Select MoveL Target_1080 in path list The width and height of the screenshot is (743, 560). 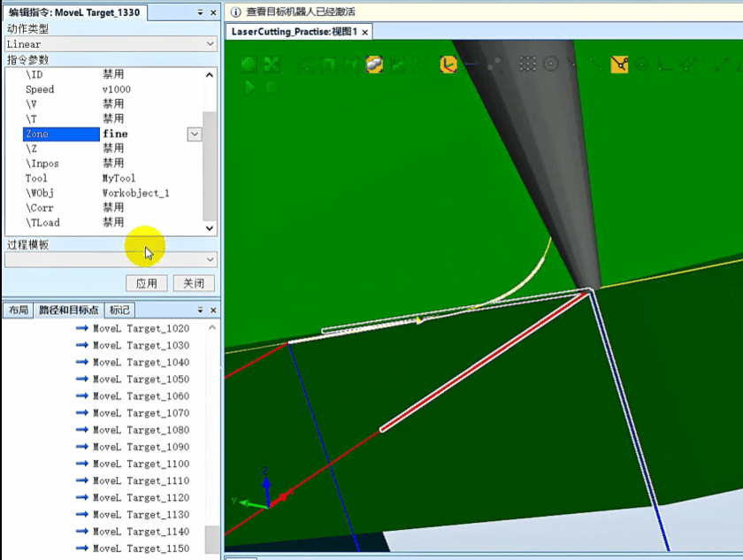(133, 430)
